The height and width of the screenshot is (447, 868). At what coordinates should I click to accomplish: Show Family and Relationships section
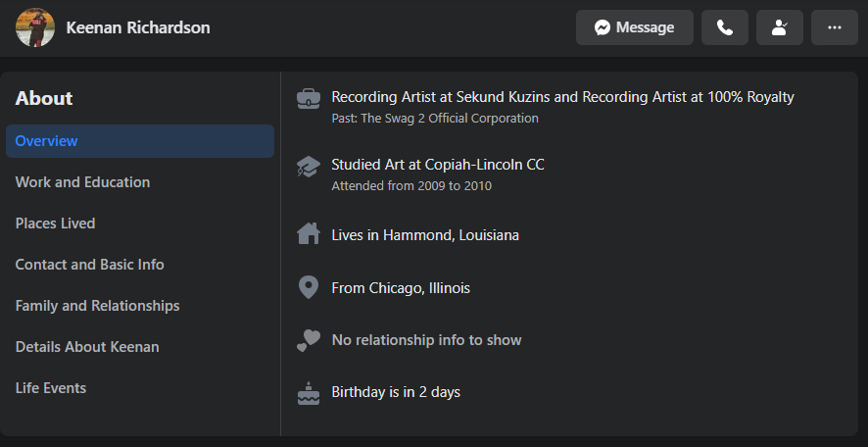pos(98,306)
